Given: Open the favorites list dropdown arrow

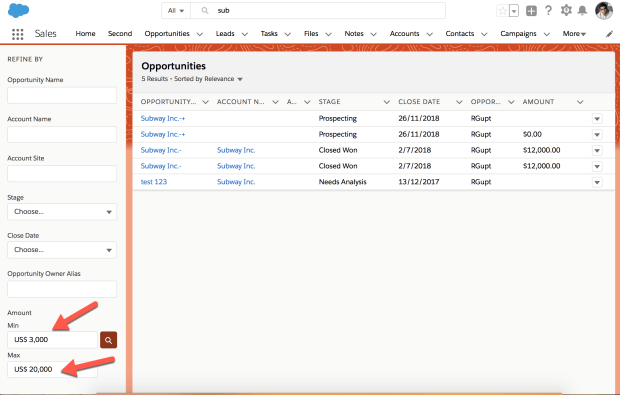Looking at the screenshot, I should click(x=514, y=11).
